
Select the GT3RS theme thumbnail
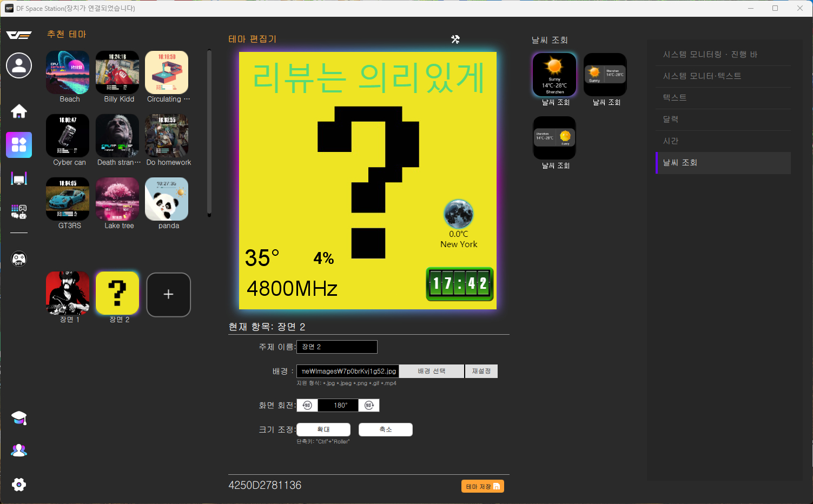68,199
